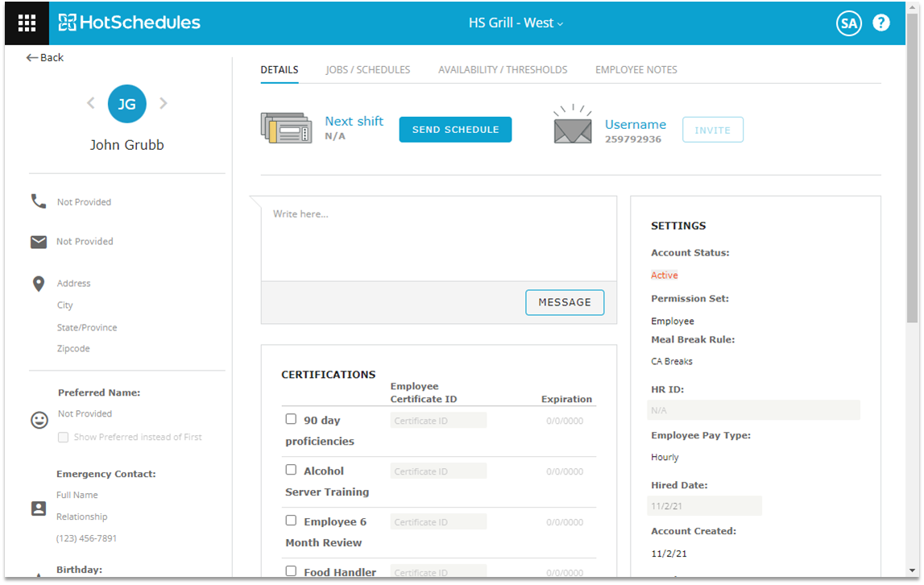The height and width of the screenshot is (585, 924).
Task: Click the preferred name smiley icon
Action: (x=39, y=420)
